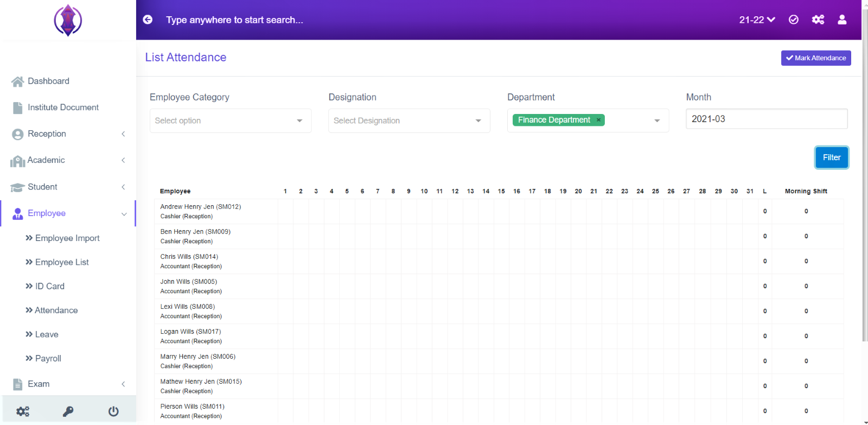The image size is (868, 425).
Task: Expand the Student menu chevron
Action: pyautogui.click(x=123, y=187)
